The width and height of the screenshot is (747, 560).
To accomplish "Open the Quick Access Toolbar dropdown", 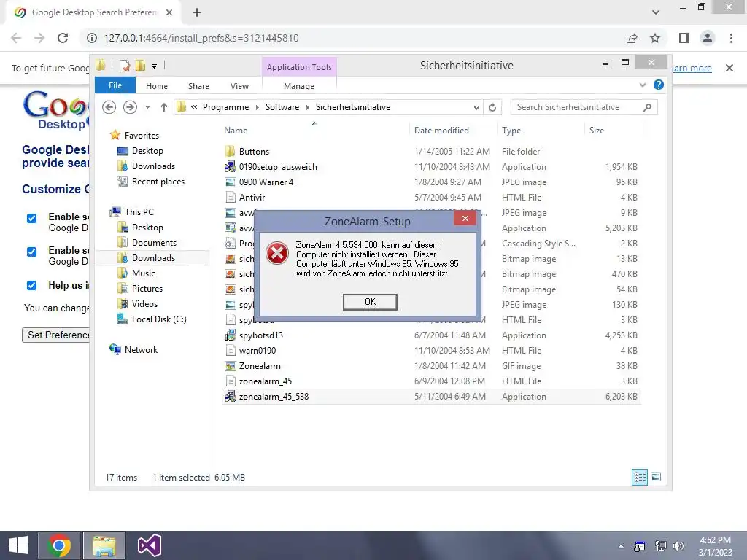I will pos(155,66).
